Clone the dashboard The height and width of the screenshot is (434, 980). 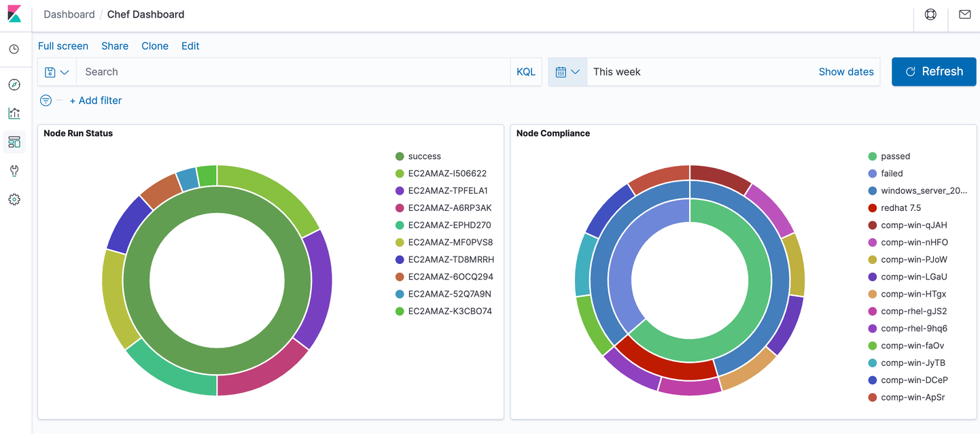pyautogui.click(x=155, y=46)
